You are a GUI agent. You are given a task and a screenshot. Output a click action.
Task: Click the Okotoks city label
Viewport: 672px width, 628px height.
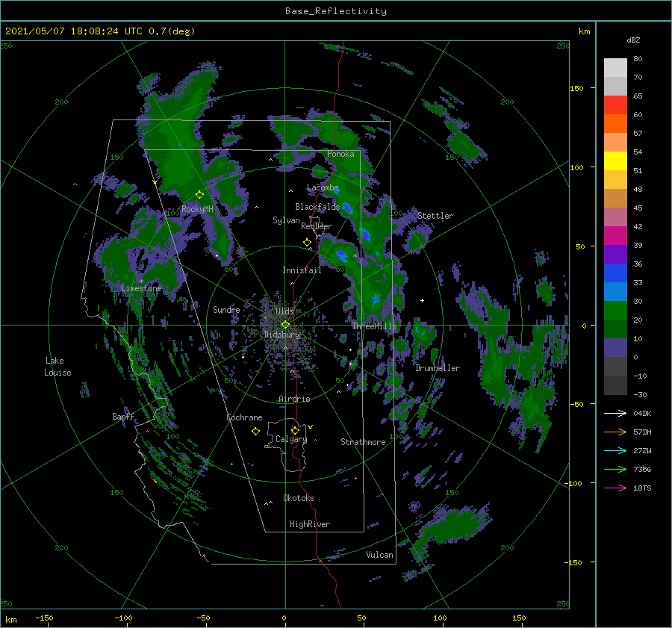tap(299, 498)
